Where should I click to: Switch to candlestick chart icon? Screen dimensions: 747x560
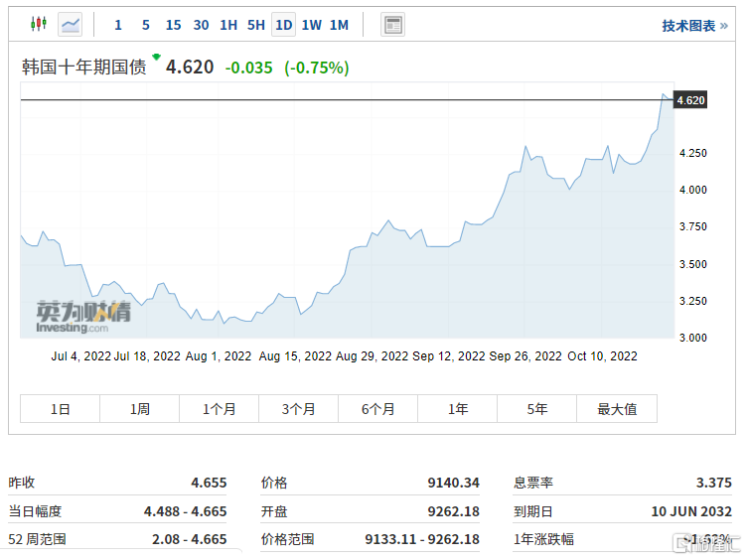point(39,24)
